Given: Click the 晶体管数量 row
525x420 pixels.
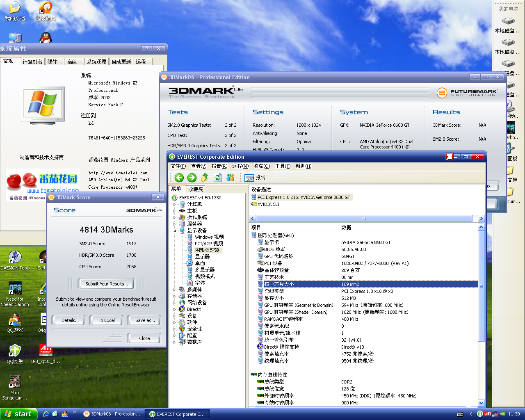Looking at the screenshot, I should 363,270.
